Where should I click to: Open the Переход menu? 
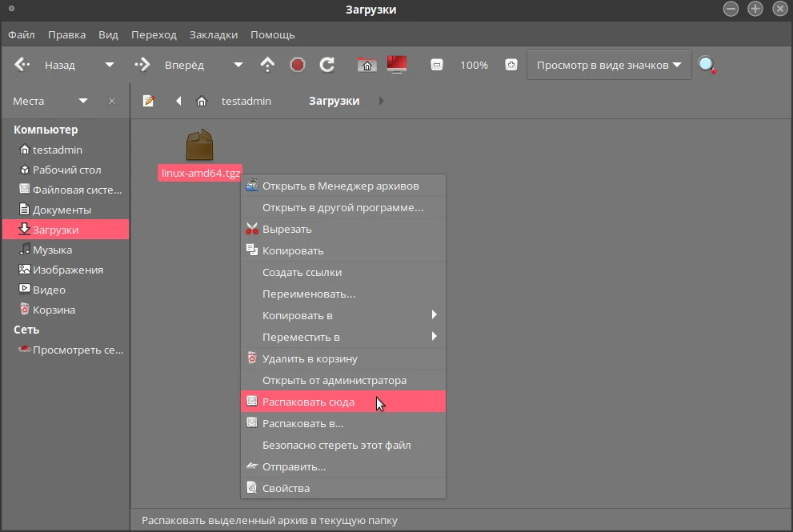(154, 35)
